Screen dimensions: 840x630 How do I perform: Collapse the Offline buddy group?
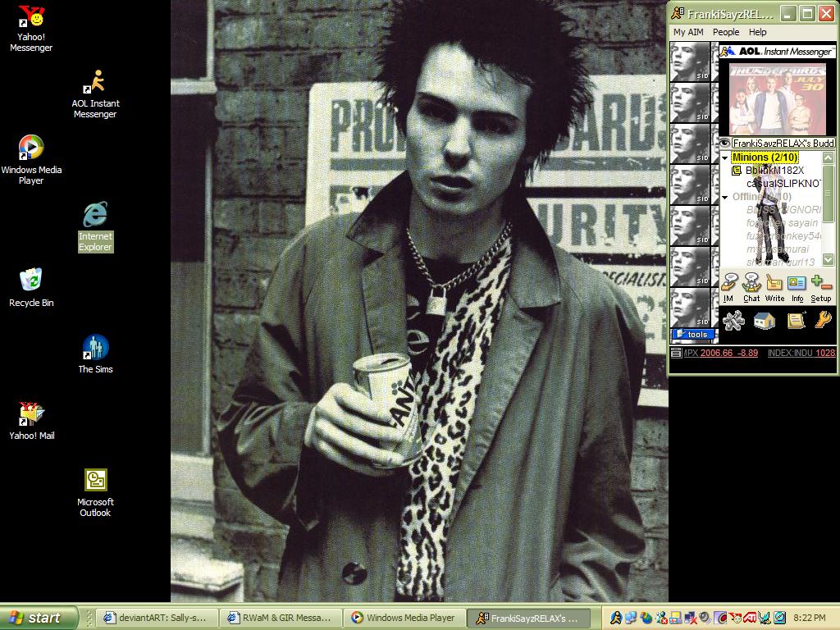click(724, 197)
